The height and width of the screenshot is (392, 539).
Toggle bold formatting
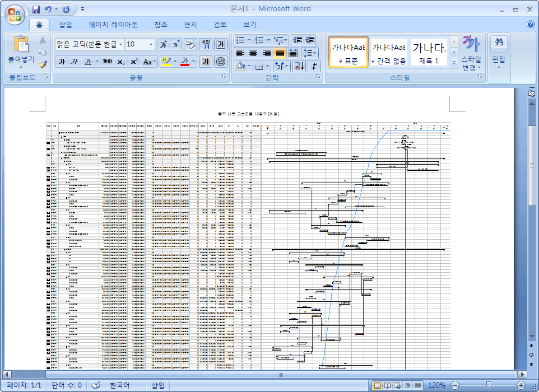61,62
